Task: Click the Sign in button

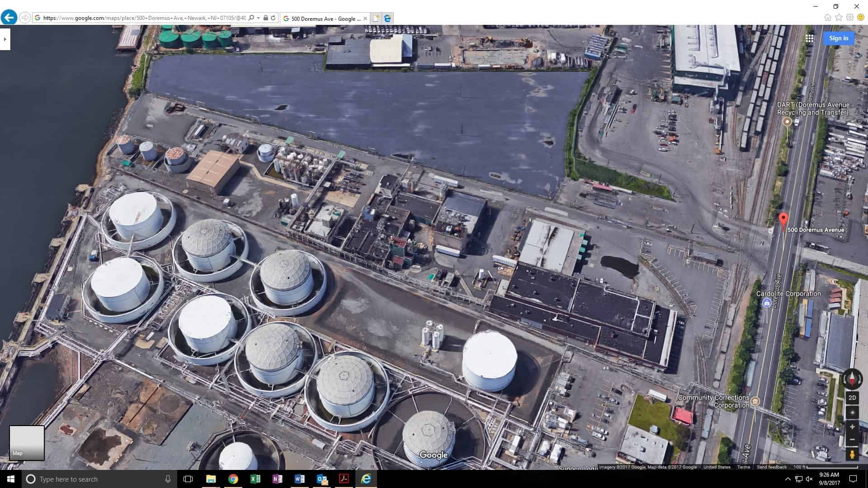Action: pyautogui.click(x=839, y=38)
